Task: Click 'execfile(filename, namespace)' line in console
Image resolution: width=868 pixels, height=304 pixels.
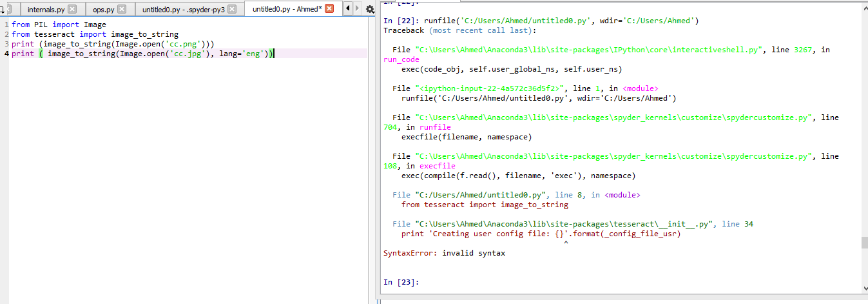Action: coord(467,137)
